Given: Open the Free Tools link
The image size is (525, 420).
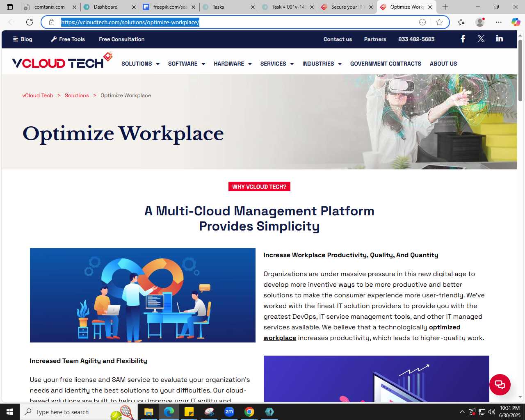Looking at the screenshot, I should (x=68, y=39).
